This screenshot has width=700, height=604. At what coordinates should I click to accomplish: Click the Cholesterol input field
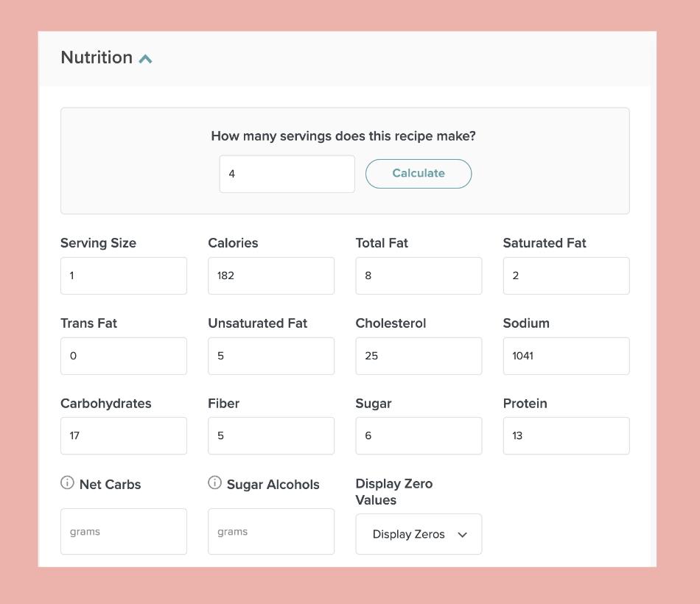click(x=419, y=356)
